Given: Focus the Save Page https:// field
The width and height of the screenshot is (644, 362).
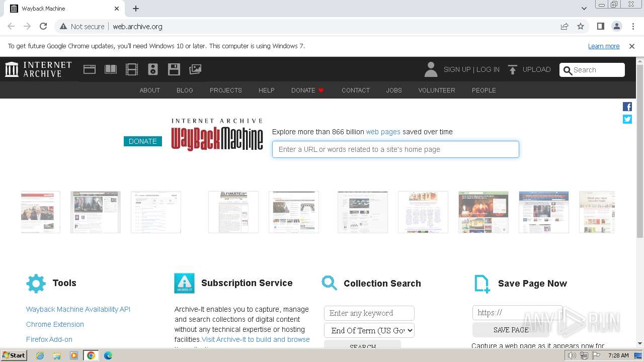Looking at the screenshot, I should pyautogui.click(x=517, y=312).
